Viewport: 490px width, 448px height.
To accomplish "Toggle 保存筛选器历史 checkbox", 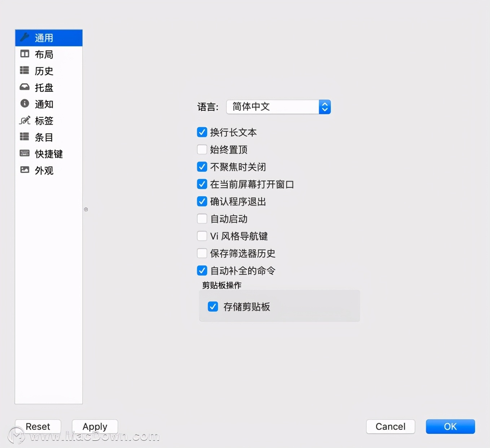I will [x=202, y=253].
